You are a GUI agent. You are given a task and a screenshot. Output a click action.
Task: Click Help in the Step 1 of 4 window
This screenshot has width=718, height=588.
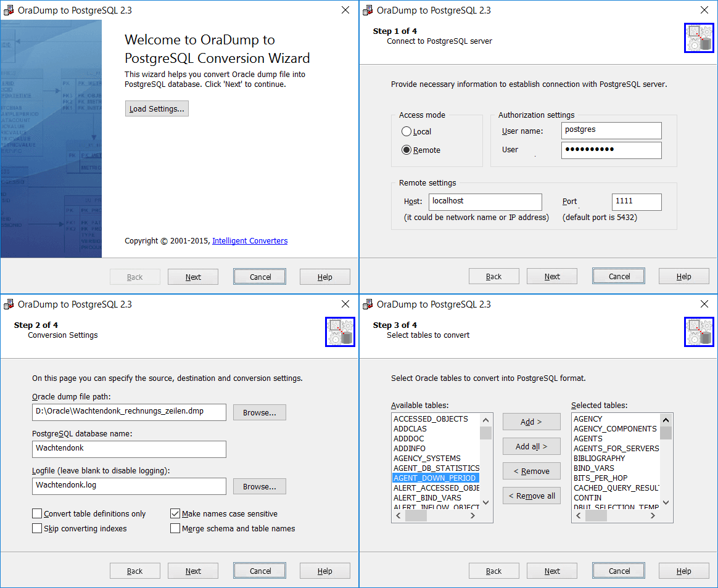coord(683,276)
